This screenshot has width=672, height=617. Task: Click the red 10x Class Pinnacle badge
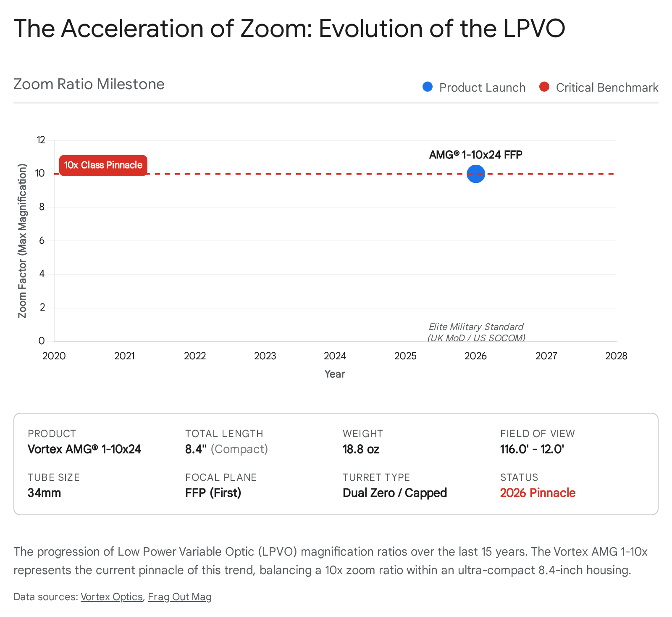coord(103,165)
